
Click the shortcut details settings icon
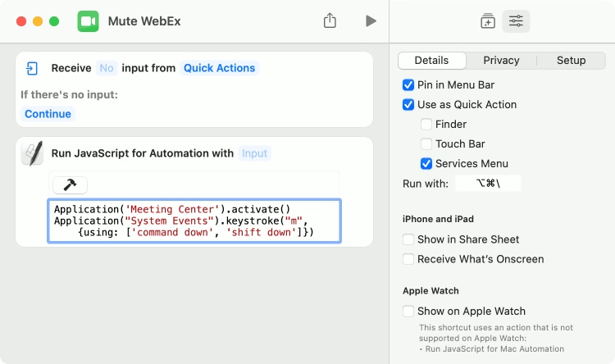[516, 21]
